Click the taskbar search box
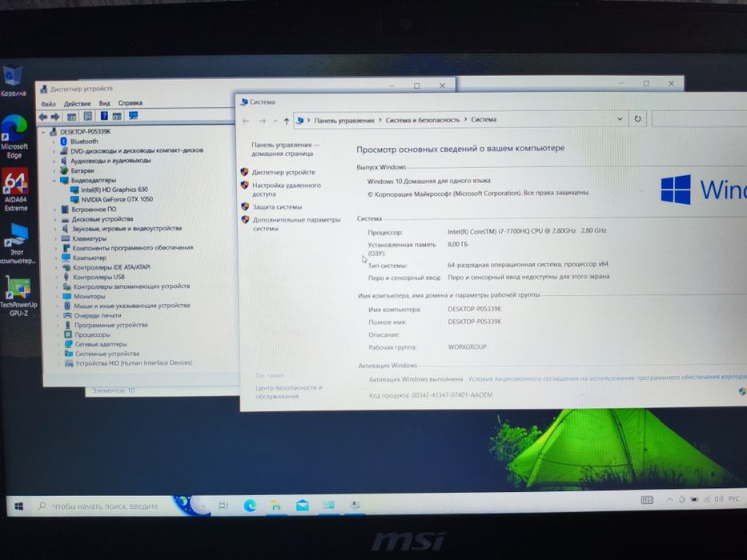747x560 pixels. [105, 506]
